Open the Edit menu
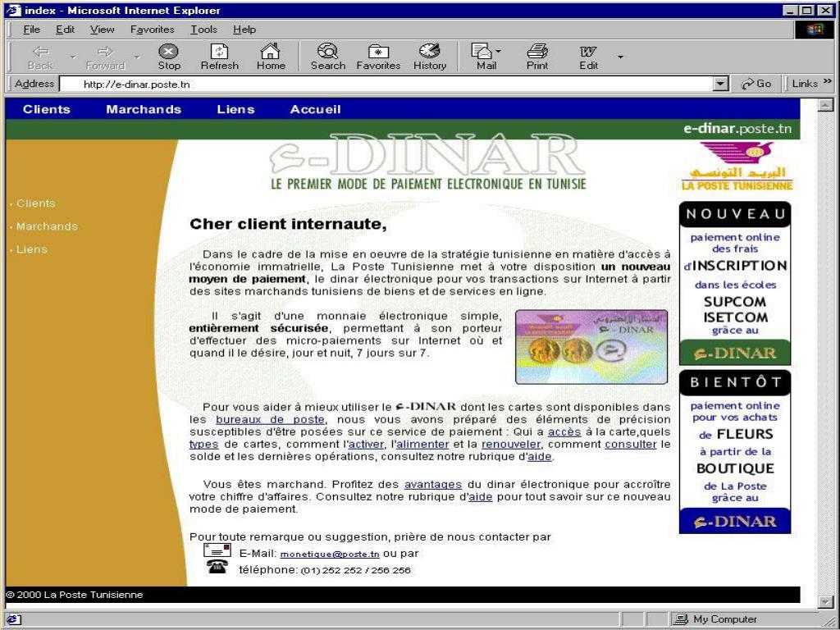This screenshot has width=840, height=630. click(66, 30)
